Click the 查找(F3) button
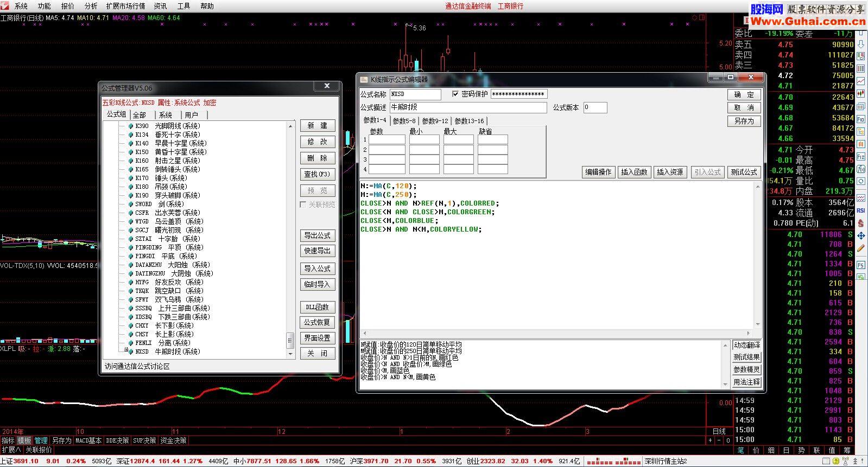 click(x=318, y=174)
